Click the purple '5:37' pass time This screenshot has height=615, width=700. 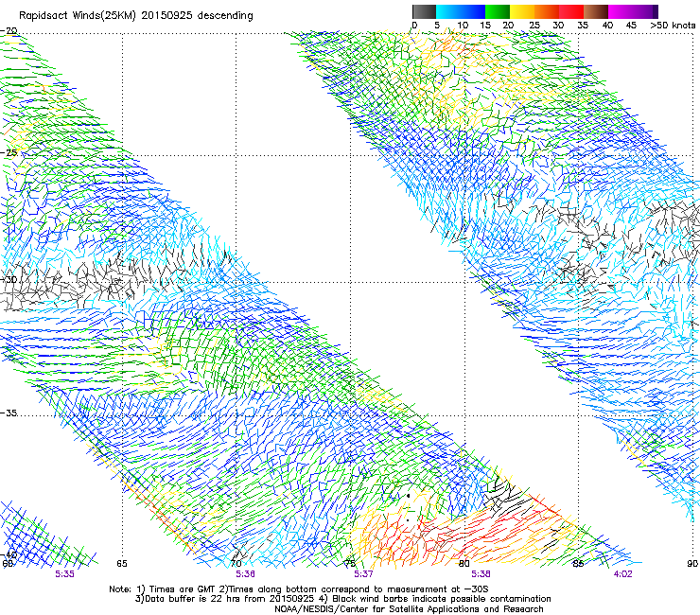click(363, 574)
